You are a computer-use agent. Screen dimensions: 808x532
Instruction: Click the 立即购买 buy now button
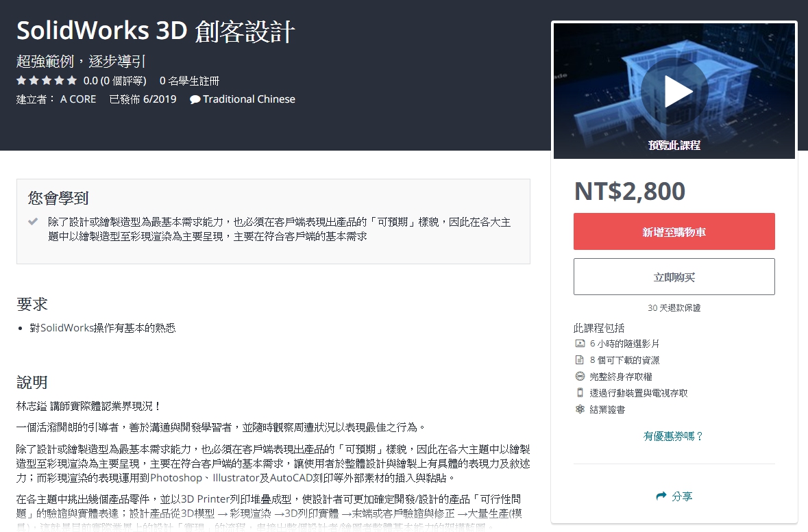click(674, 277)
